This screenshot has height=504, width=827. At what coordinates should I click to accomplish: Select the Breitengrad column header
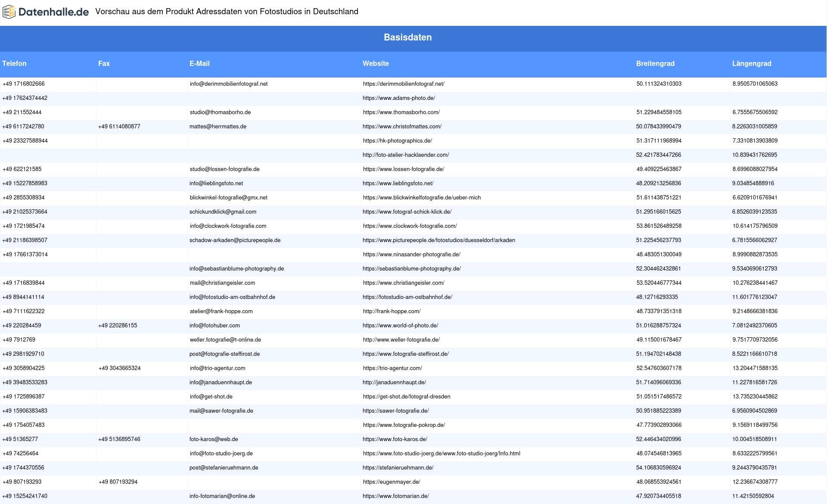pos(655,63)
